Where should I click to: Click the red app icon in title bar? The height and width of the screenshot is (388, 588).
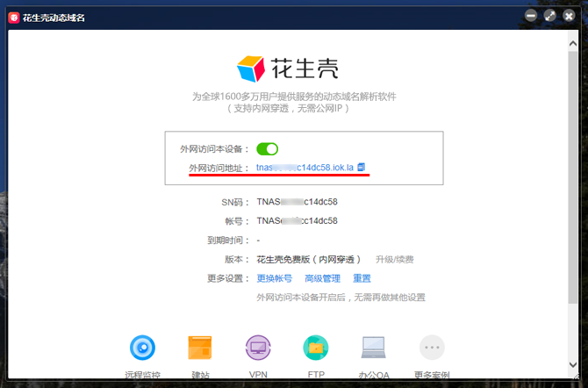[14, 15]
